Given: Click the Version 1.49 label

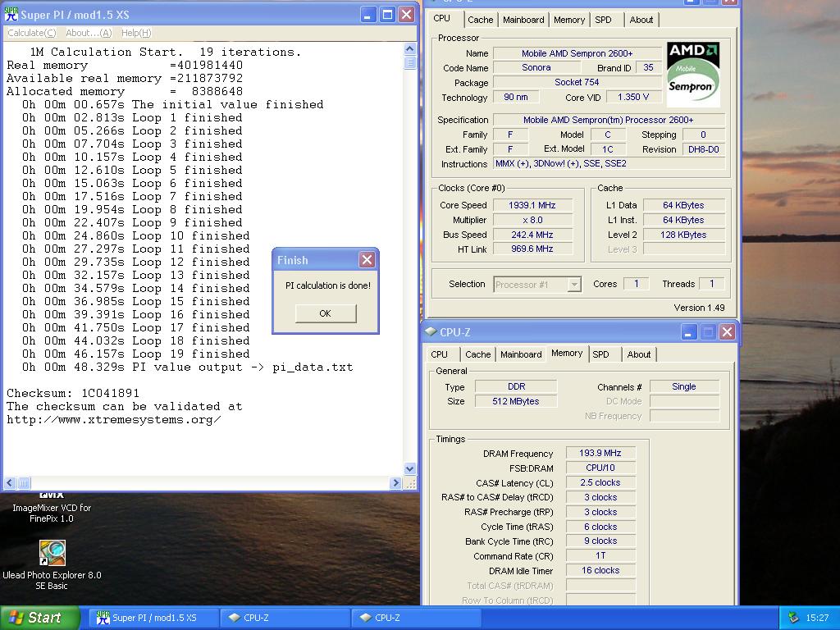Looking at the screenshot, I should click(x=699, y=308).
